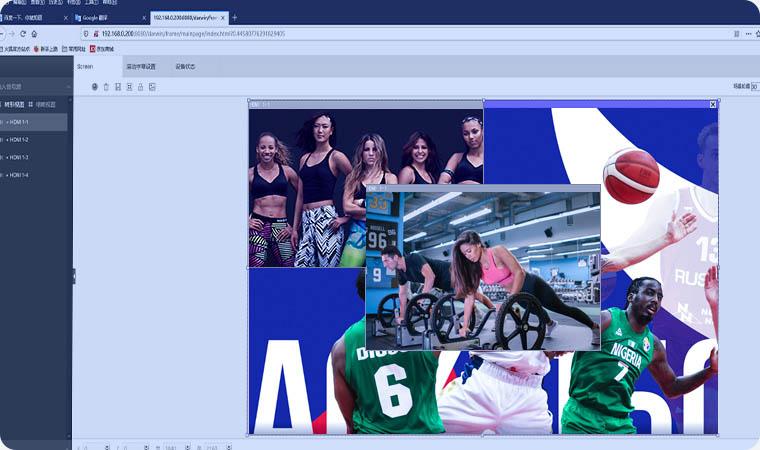Click the first round toolbar icon
The height and width of the screenshot is (450, 760).
click(95, 87)
